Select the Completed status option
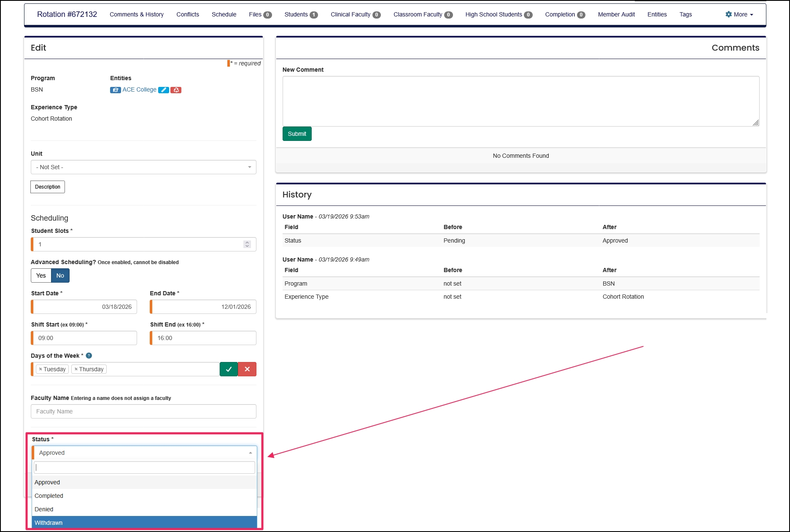 pyautogui.click(x=144, y=496)
